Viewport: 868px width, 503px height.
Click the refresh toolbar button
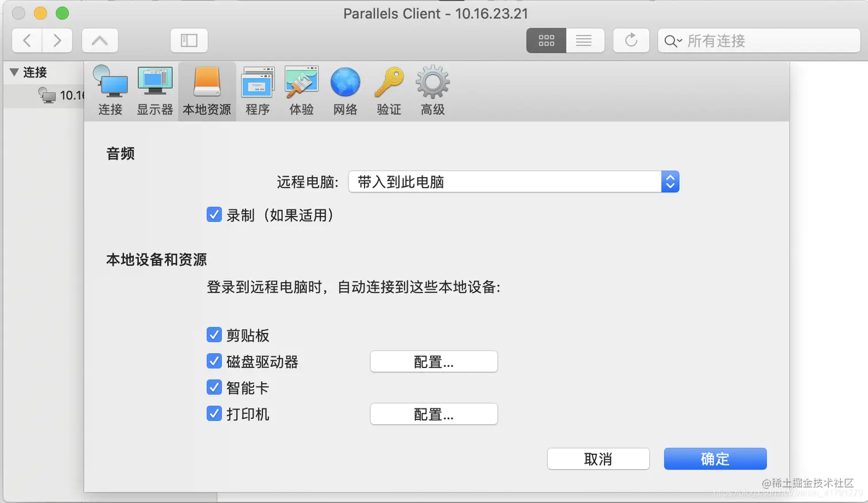click(x=631, y=41)
